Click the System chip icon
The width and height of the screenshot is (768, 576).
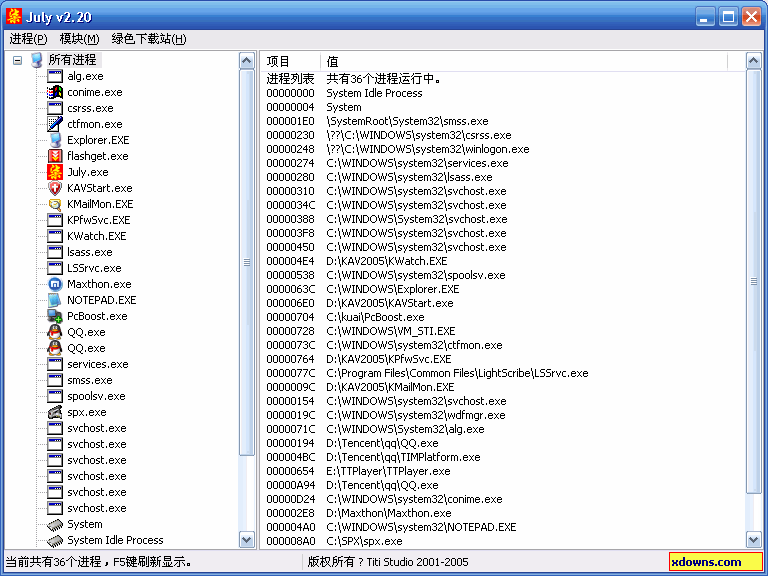tap(55, 525)
